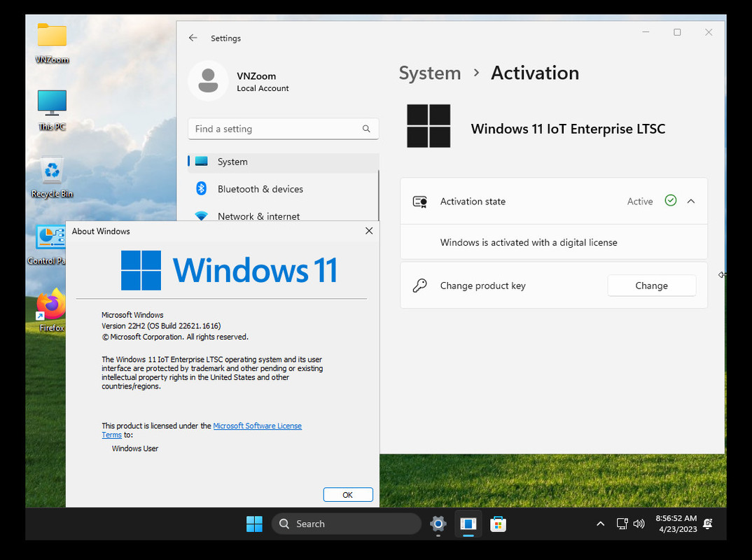Click the Network wifi icon in sidebar
This screenshot has width=752, height=560.
(x=202, y=216)
